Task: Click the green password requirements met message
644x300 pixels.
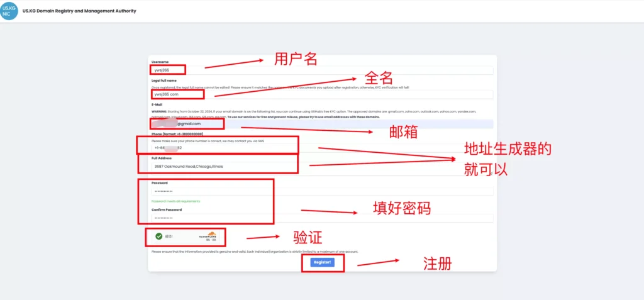Action: [176, 201]
